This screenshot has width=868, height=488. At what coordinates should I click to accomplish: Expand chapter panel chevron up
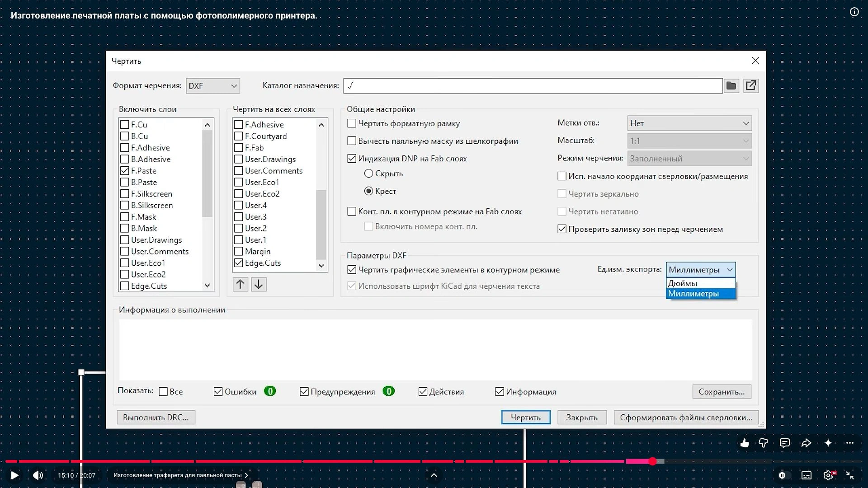(434, 475)
